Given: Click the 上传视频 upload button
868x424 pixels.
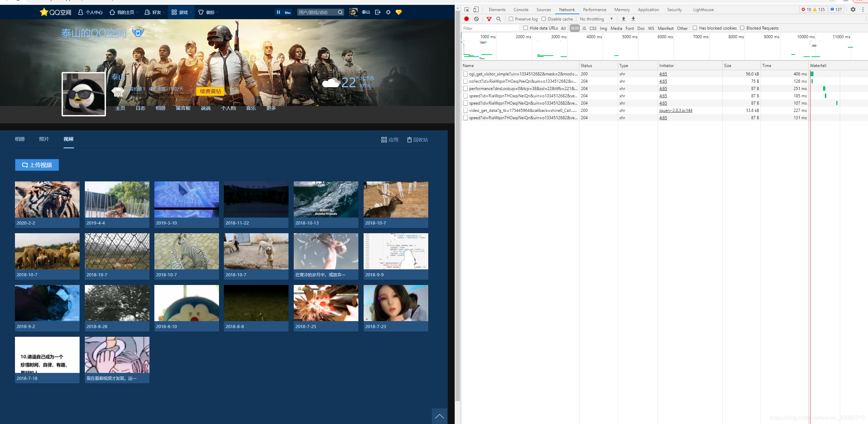Looking at the screenshot, I should tap(37, 165).
